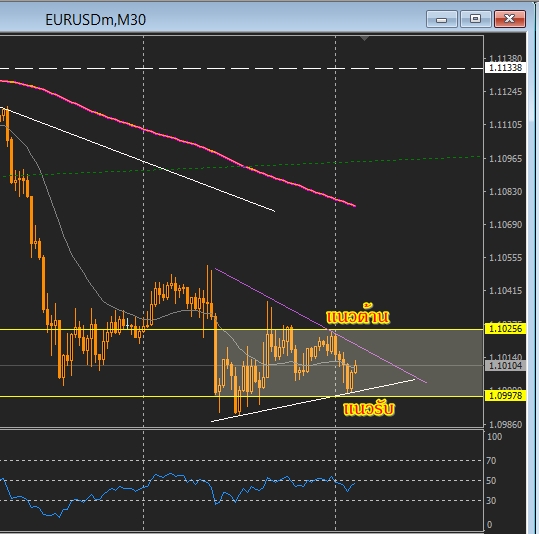The image size is (539, 534).
Task: Restore down the EURUSDm,M30 chart window
Action: pyautogui.click(x=475, y=19)
